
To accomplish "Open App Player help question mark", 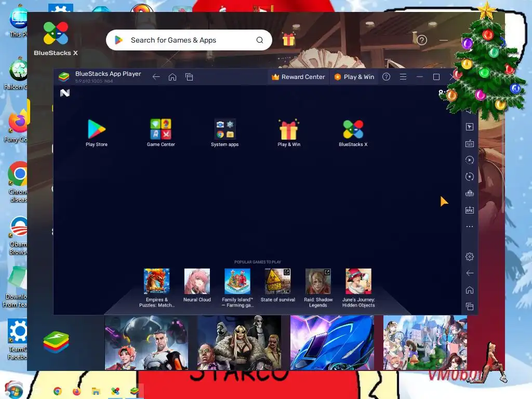I will pos(386,77).
